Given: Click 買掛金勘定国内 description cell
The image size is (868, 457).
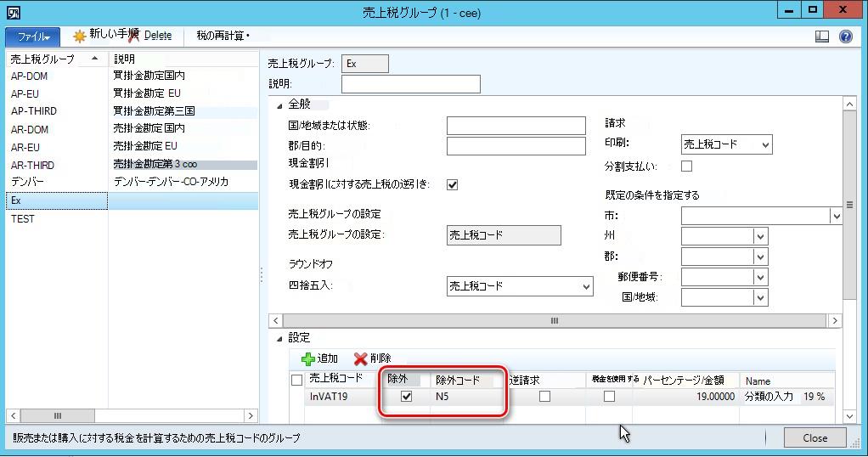Looking at the screenshot, I should (149, 76).
